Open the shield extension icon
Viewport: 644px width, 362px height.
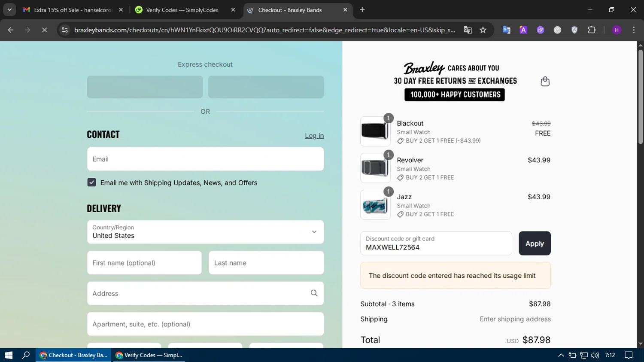tap(574, 30)
